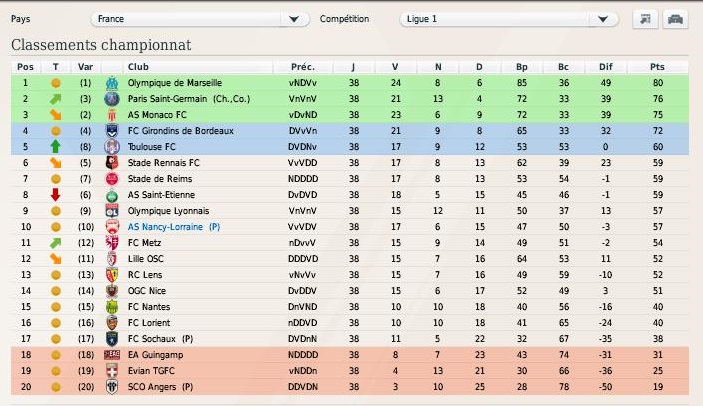Select the OGC Nice name
Viewport: 703px width, 406px height.
(x=147, y=291)
